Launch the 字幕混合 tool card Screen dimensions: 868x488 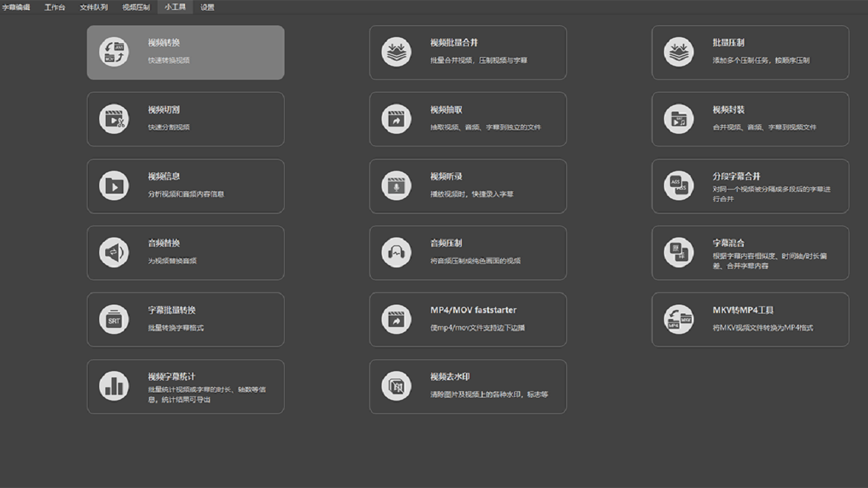pos(750,253)
